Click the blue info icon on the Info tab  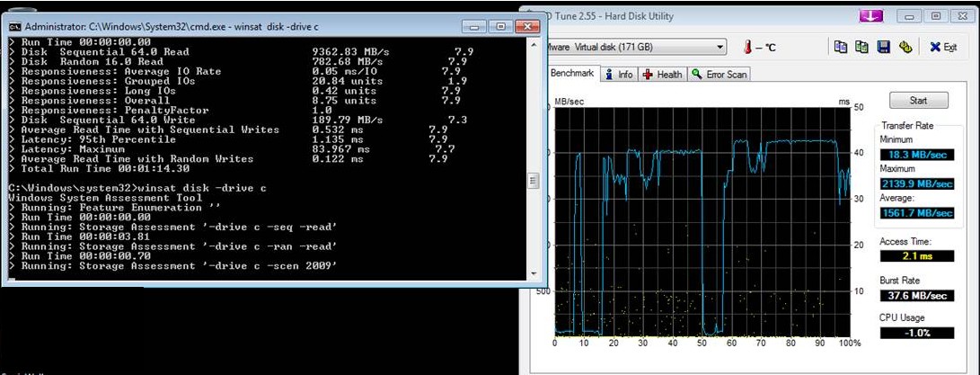(x=610, y=75)
